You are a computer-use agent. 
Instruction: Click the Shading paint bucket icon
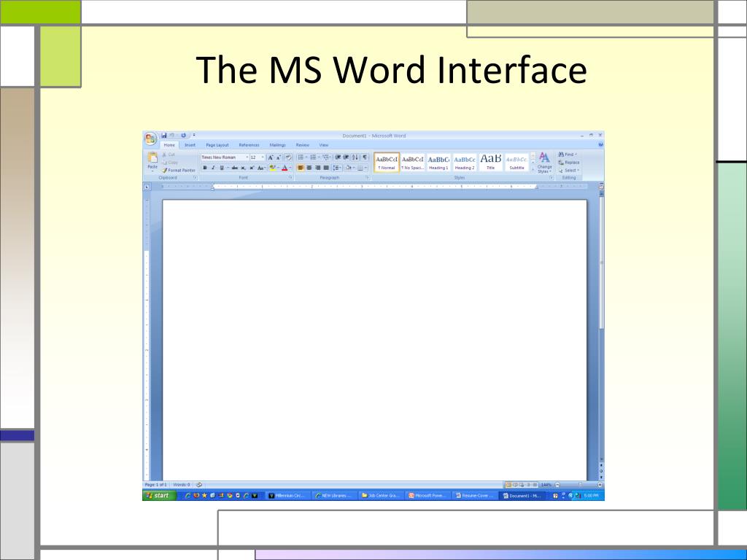click(349, 168)
